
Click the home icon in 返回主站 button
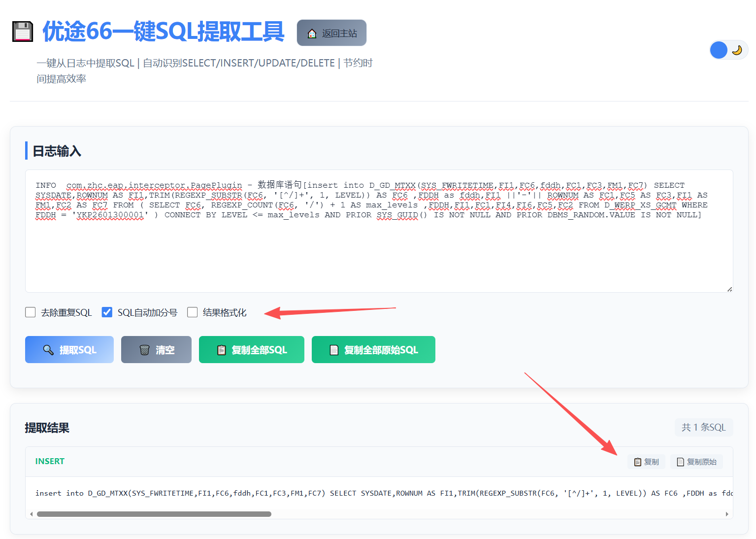point(312,34)
